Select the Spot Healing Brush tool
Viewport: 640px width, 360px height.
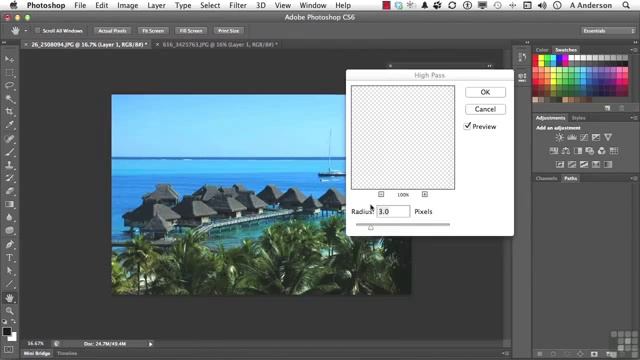[x=9, y=139]
